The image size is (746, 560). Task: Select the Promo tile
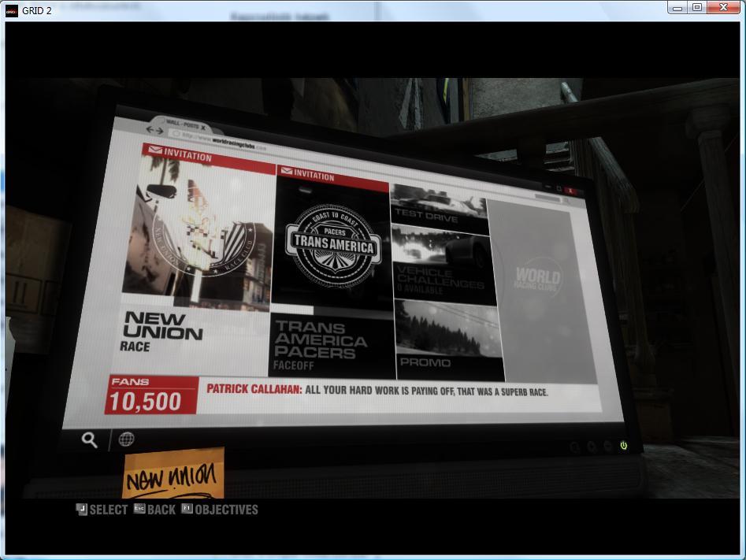click(x=449, y=340)
